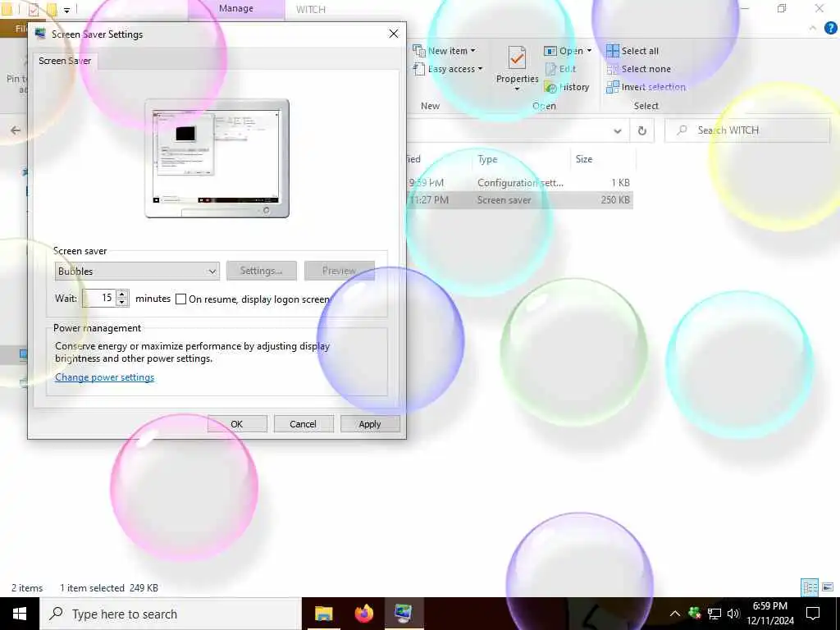Sort by the Type column header
840x630 pixels.
tap(487, 159)
